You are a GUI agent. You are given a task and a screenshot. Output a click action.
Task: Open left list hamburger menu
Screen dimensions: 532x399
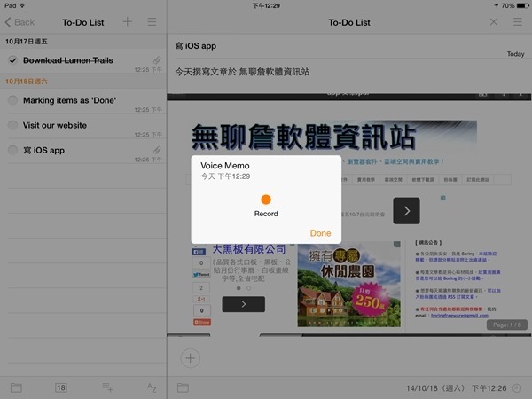point(152,21)
